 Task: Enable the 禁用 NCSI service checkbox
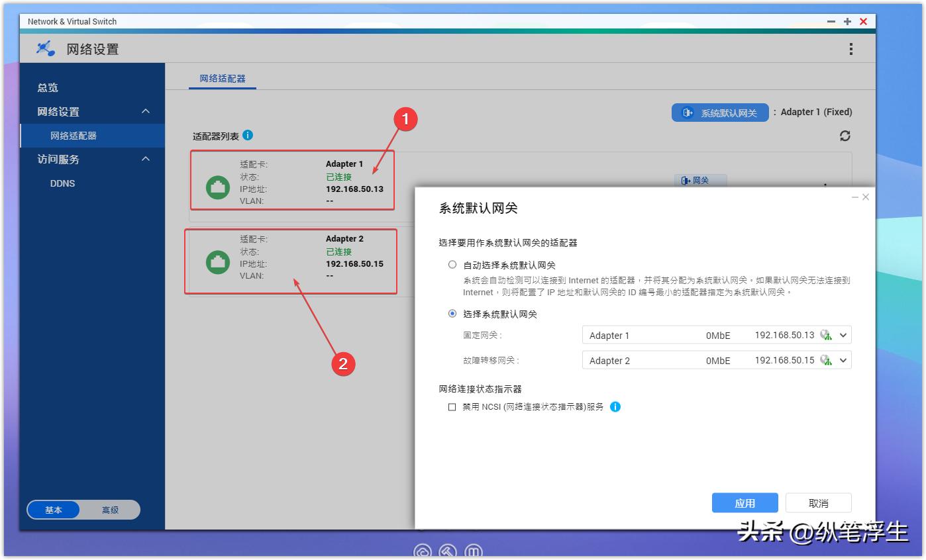pyautogui.click(x=452, y=407)
